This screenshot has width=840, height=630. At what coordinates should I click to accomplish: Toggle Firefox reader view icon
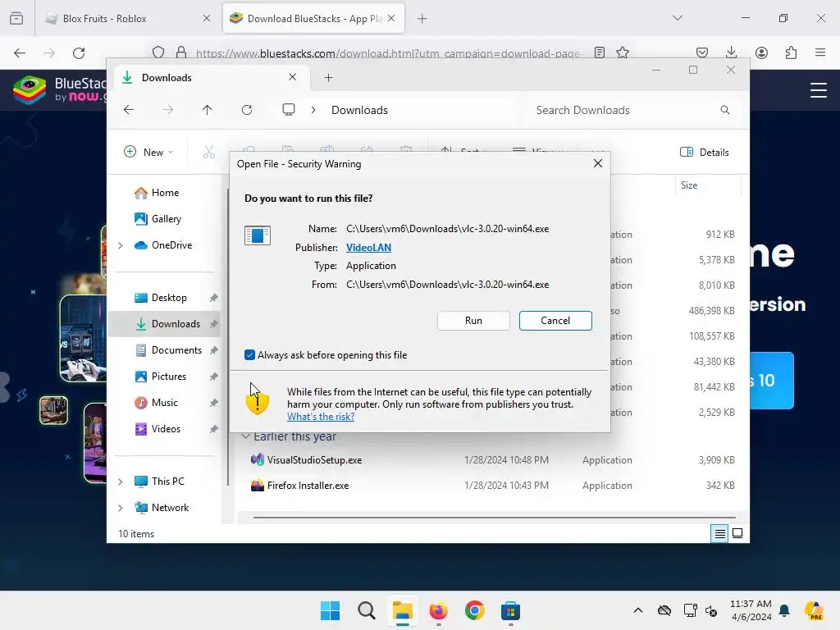pos(600,52)
